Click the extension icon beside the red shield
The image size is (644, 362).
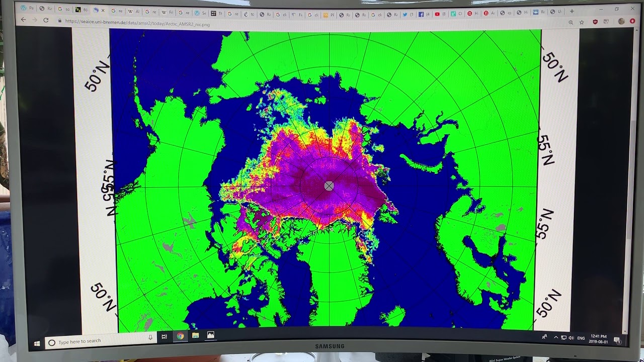coord(606,22)
